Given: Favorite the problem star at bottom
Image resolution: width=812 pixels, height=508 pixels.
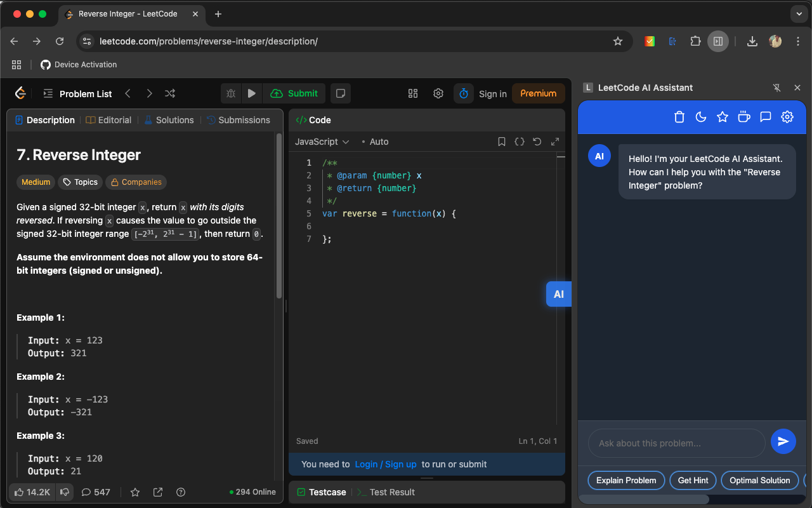Looking at the screenshot, I should pos(135,492).
